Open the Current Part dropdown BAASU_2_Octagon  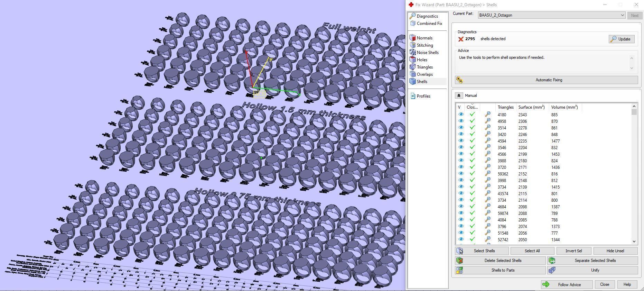[x=552, y=15]
